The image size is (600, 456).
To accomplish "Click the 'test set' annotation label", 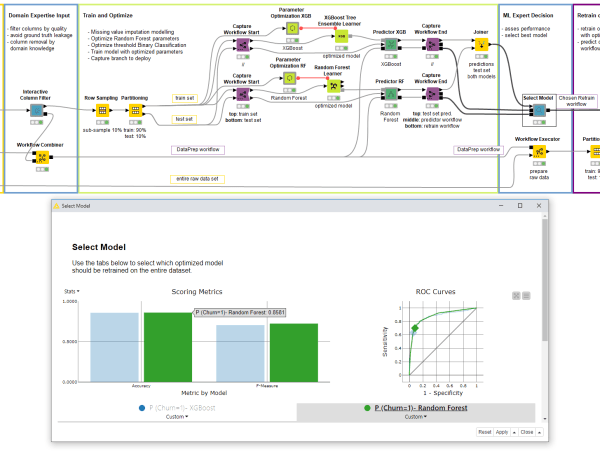I will [184, 119].
